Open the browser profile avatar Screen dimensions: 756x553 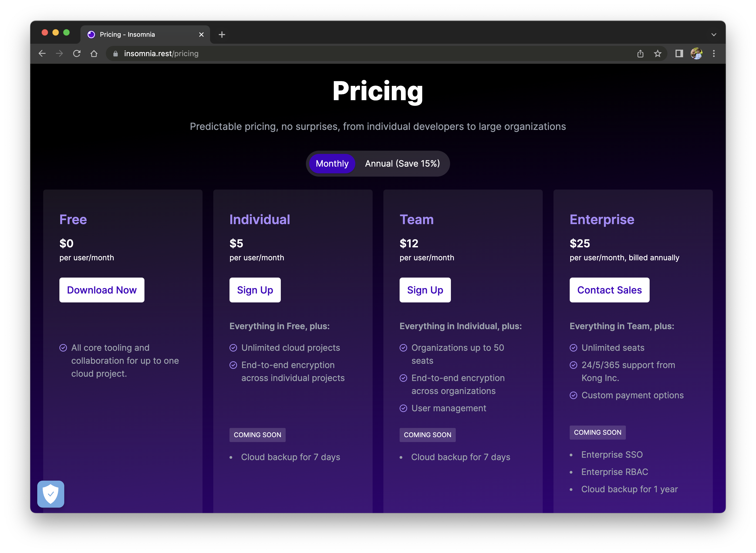pyautogui.click(x=696, y=53)
